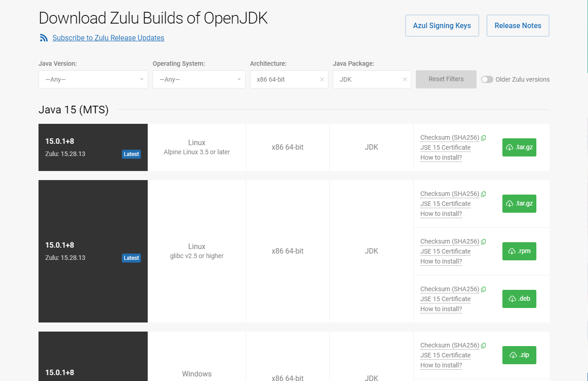Download glibc Linux .tar.gz package
This screenshot has height=381, width=588.
coord(519,204)
